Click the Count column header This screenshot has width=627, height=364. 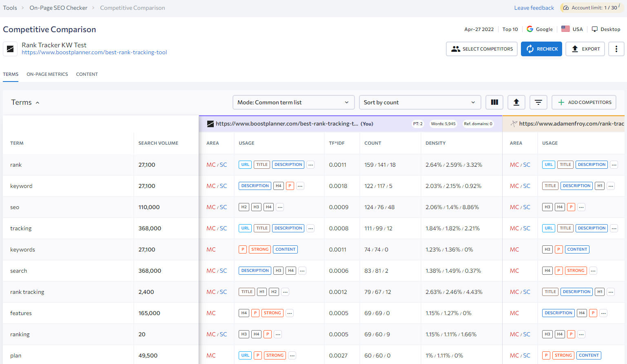pos(373,143)
